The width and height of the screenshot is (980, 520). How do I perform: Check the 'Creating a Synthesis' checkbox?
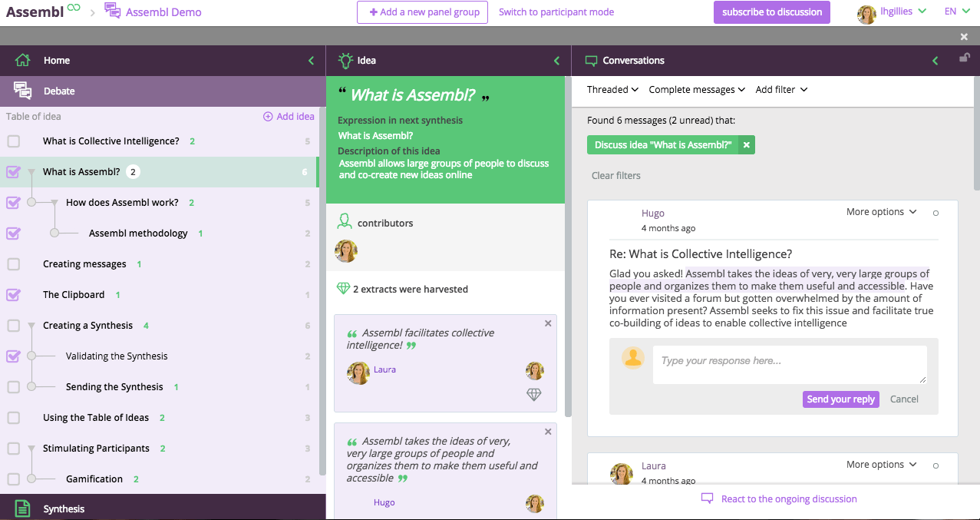click(14, 326)
